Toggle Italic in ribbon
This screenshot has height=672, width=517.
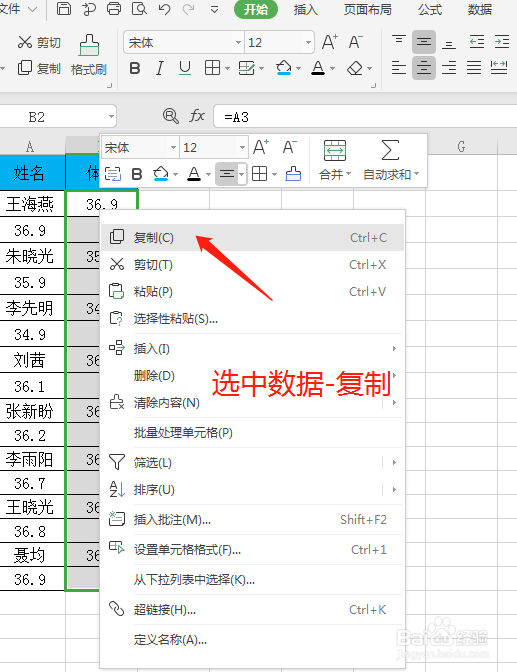tap(160, 68)
